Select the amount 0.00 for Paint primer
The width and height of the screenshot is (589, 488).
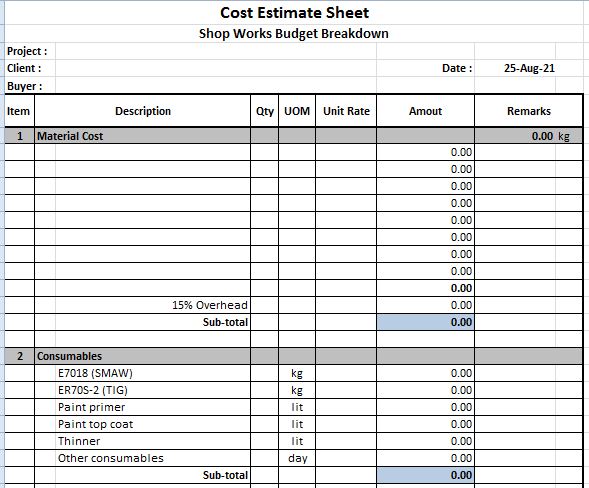[426, 407]
